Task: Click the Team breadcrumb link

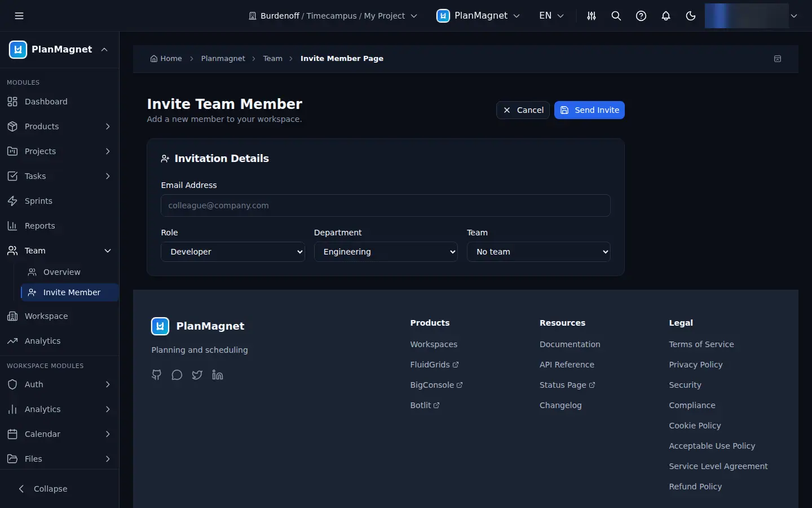Action: pyautogui.click(x=272, y=59)
